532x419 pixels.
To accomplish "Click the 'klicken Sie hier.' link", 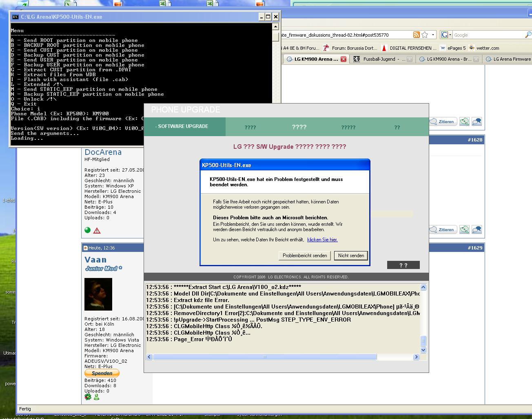I will [322, 240].
